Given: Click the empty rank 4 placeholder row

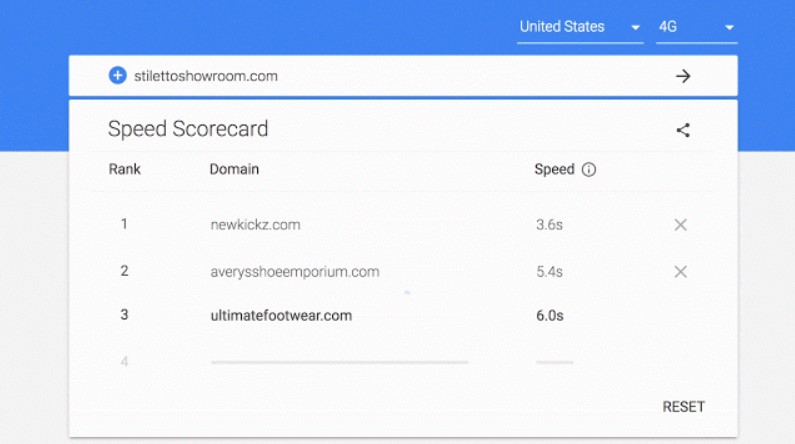Looking at the screenshot, I should 403,361.
